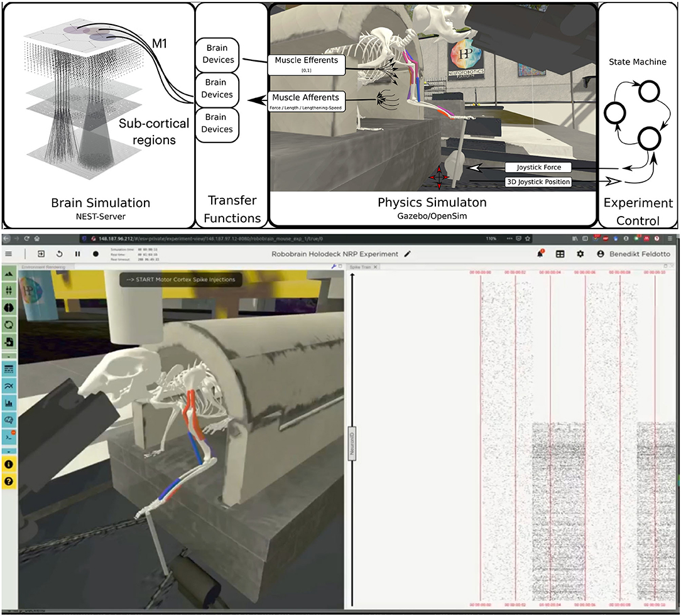This screenshot has width=681, height=616.
Task: Click START Motor Cortex Spike Injections
Action: [181, 279]
